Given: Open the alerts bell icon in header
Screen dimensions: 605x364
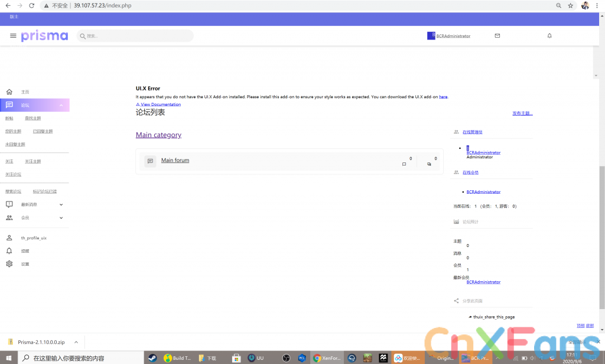Looking at the screenshot, I should pyautogui.click(x=549, y=36).
